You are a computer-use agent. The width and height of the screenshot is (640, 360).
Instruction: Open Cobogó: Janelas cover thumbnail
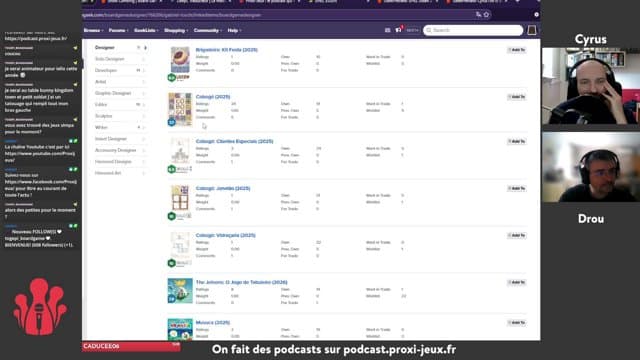point(180,198)
